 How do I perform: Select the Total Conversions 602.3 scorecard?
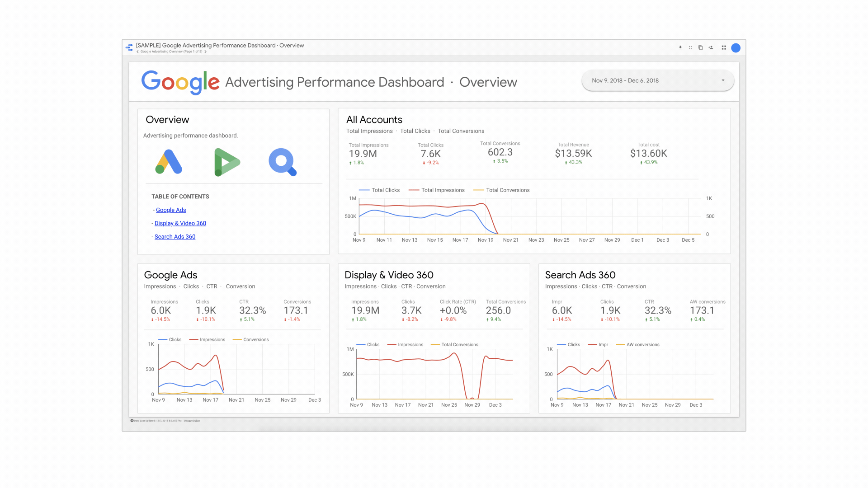coord(500,152)
